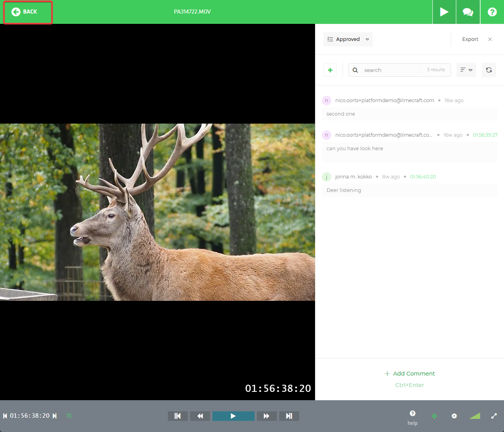504x432 pixels.
Task: Jump to timecode 01:56:39:27
Action: [x=485, y=135]
